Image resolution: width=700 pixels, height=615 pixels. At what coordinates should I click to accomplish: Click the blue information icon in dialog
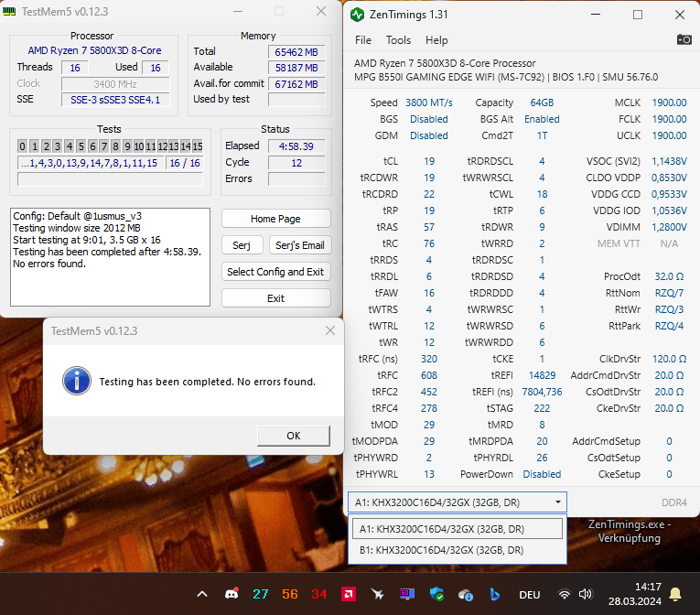pos(77,381)
